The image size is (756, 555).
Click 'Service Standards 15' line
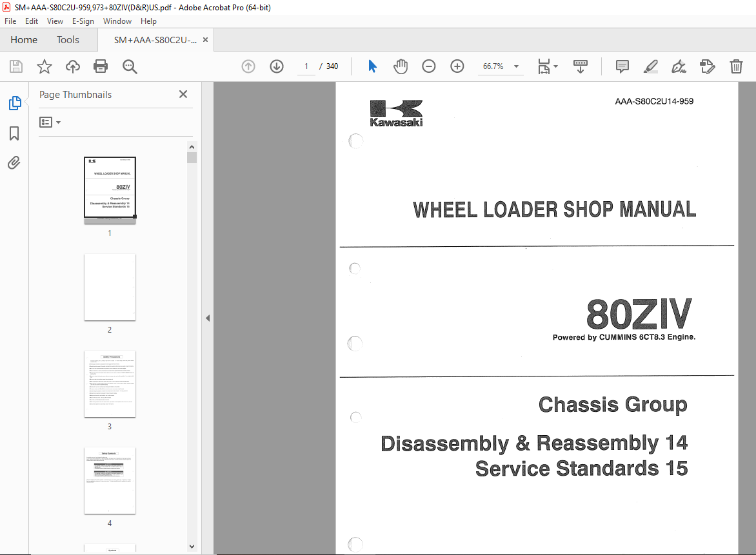581,469
